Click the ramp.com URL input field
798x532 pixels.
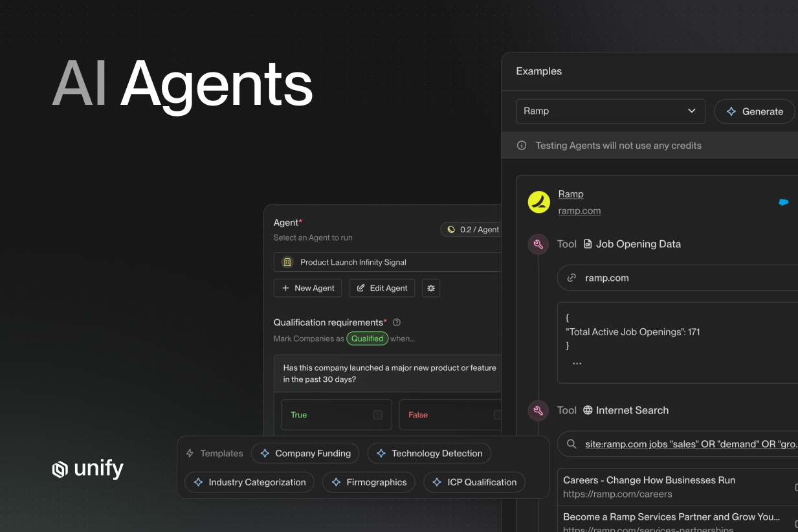pos(678,278)
